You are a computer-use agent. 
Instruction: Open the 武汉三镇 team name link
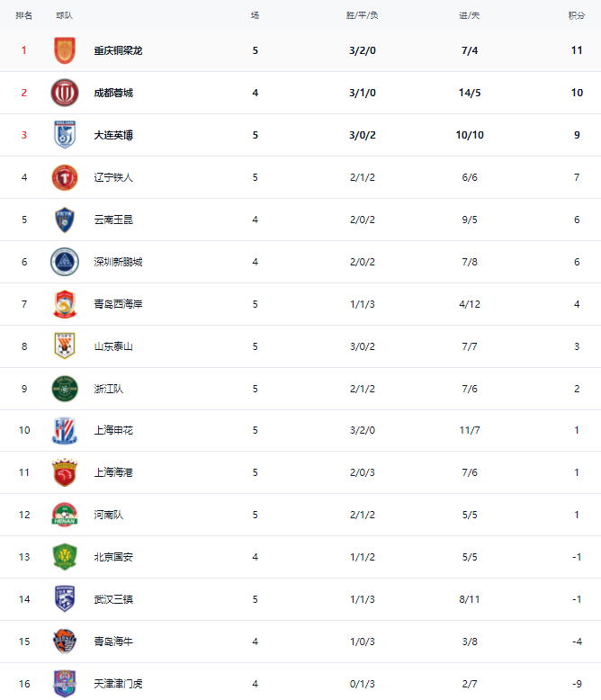[113, 599]
